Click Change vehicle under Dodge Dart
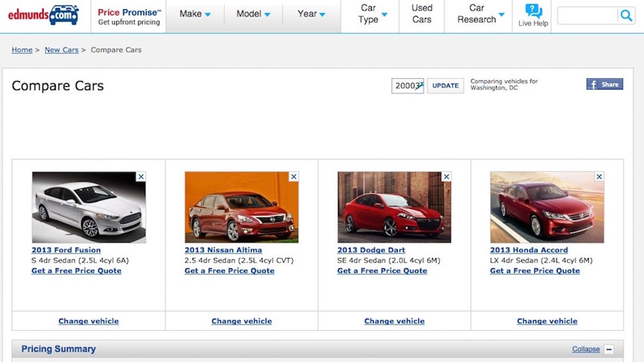The width and height of the screenshot is (644, 362). (394, 321)
